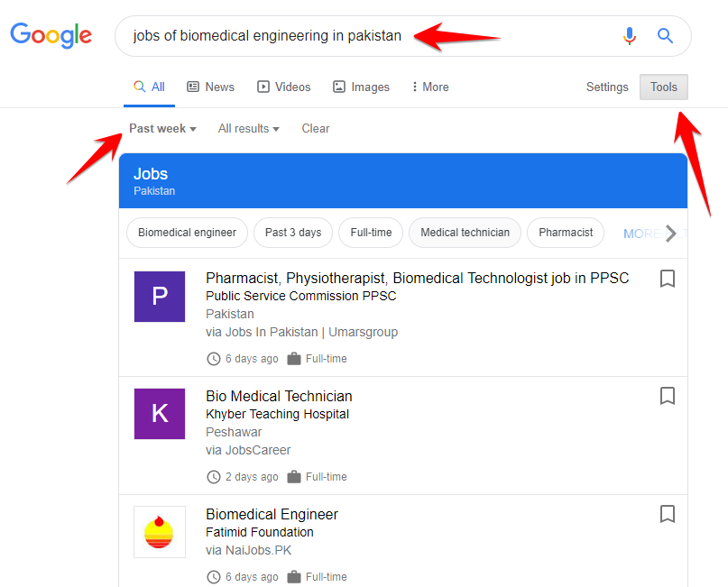Open the Videos tab
The width and height of the screenshot is (728, 587).
[x=283, y=87]
